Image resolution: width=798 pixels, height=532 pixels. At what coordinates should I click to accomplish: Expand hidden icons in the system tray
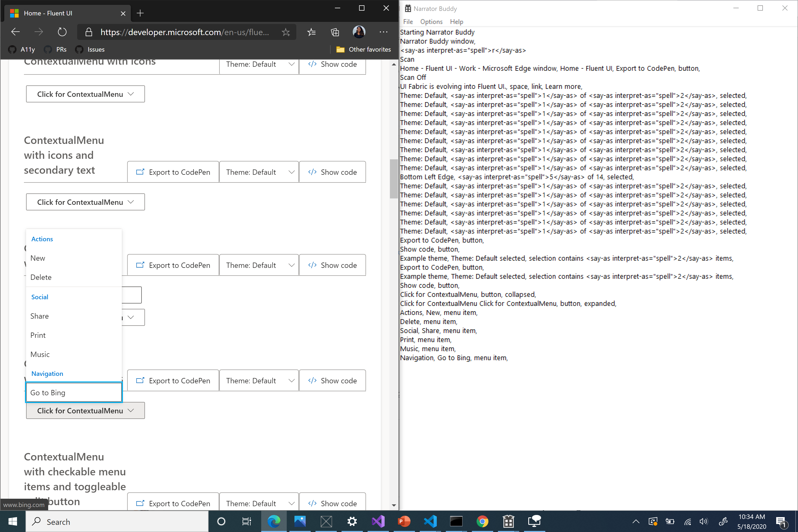[636, 521]
